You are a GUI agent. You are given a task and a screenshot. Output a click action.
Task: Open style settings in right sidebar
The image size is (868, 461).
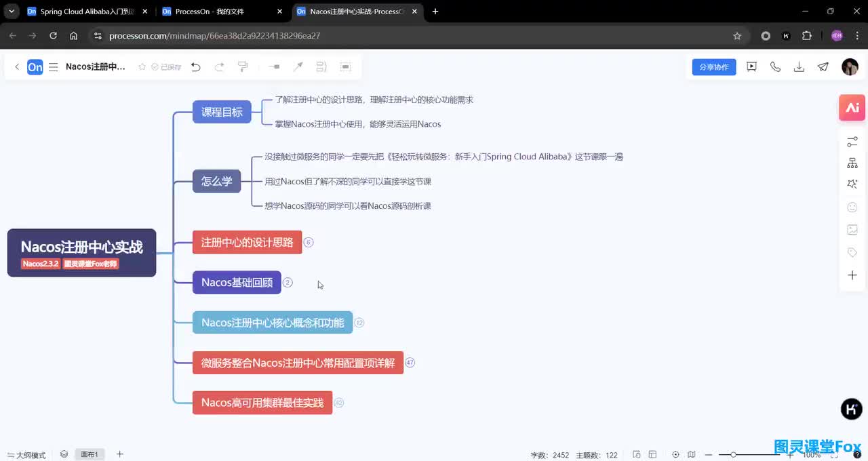852,142
